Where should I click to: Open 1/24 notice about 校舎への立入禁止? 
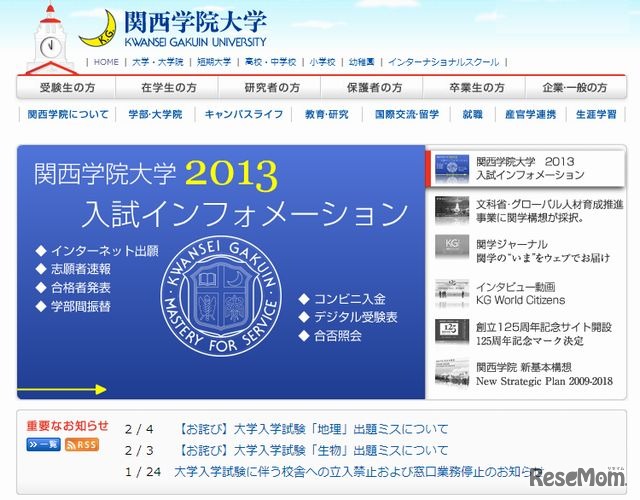(x=358, y=472)
